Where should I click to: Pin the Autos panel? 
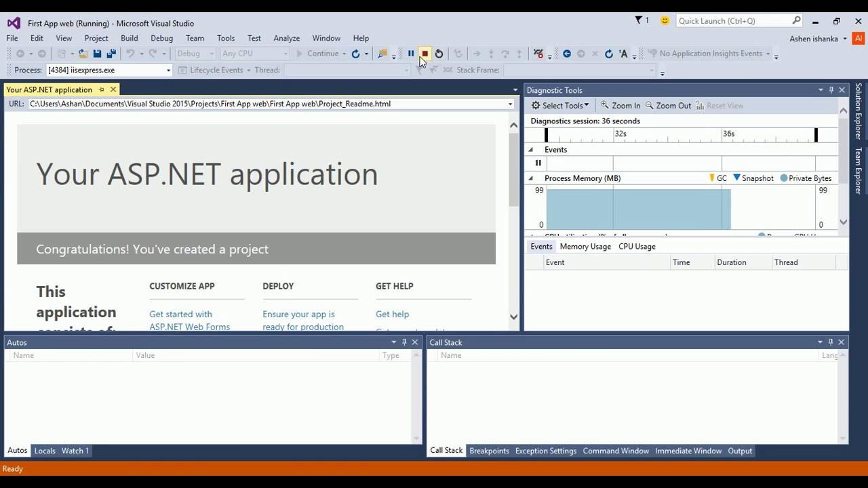click(x=404, y=342)
